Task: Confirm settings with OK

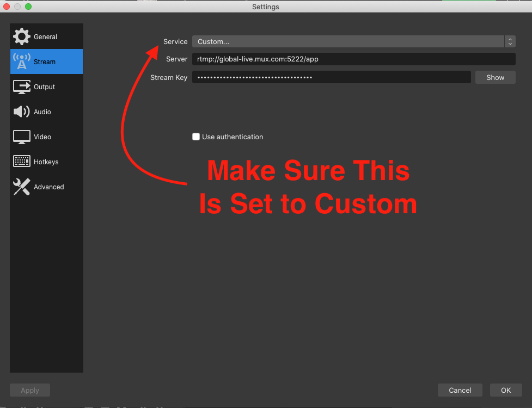Action: (x=505, y=390)
